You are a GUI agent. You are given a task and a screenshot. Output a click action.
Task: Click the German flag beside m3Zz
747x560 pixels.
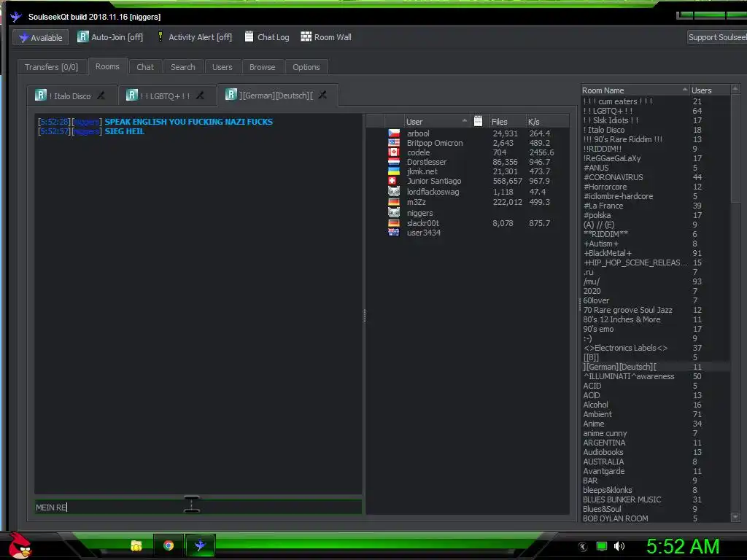tap(394, 202)
